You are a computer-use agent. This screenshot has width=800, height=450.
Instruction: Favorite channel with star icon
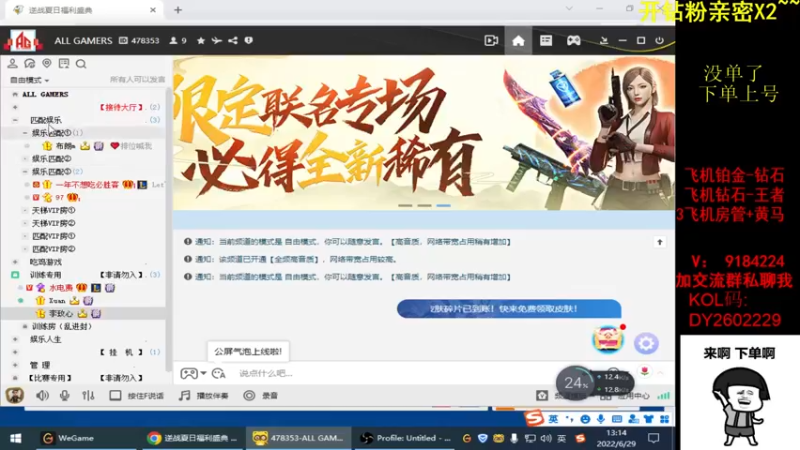[201, 40]
